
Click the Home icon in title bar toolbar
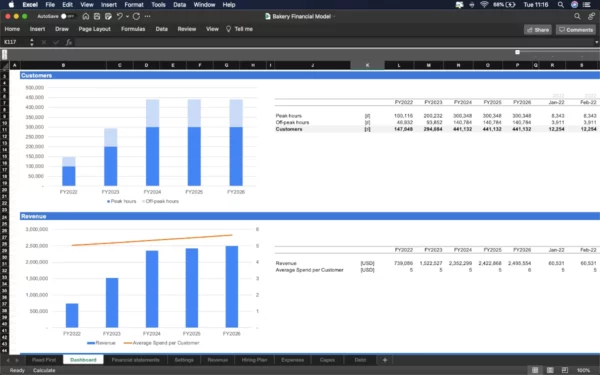tap(86, 16)
